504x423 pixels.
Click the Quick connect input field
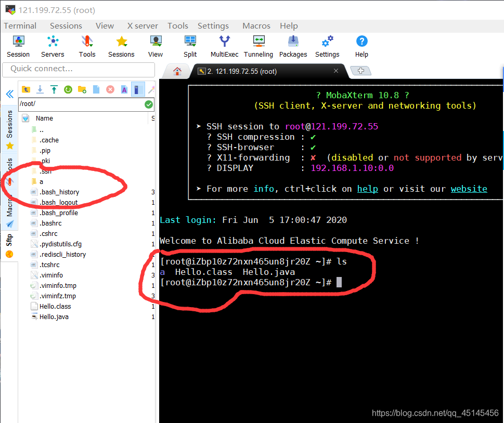[x=79, y=69]
